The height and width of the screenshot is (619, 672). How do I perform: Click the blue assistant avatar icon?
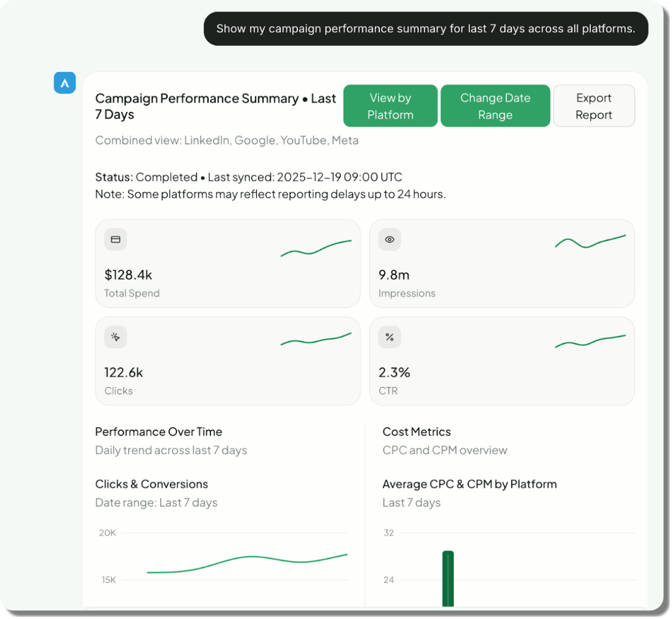click(x=65, y=83)
